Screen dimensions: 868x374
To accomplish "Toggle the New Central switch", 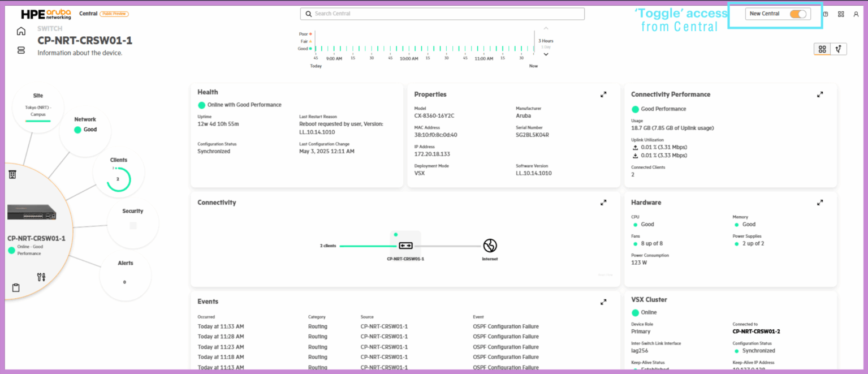I will [797, 13].
